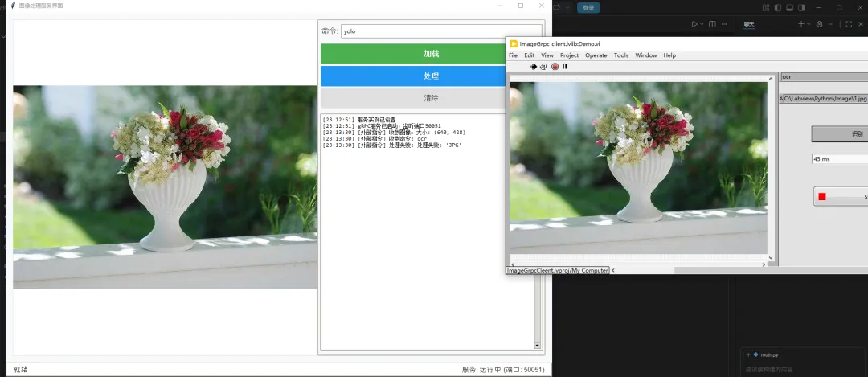868x377 pixels.
Task: Click the feather icon in Tk window title
Action: coord(13,5)
